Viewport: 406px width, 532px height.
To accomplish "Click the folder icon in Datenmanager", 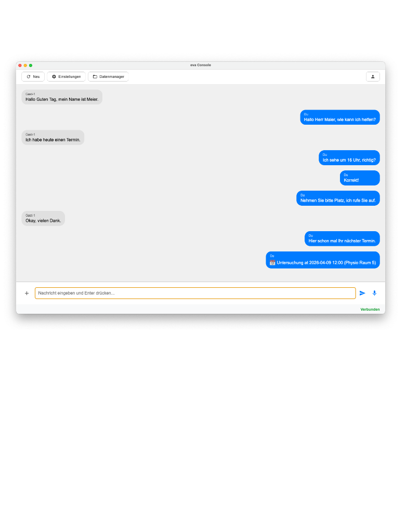I will [x=95, y=77].
